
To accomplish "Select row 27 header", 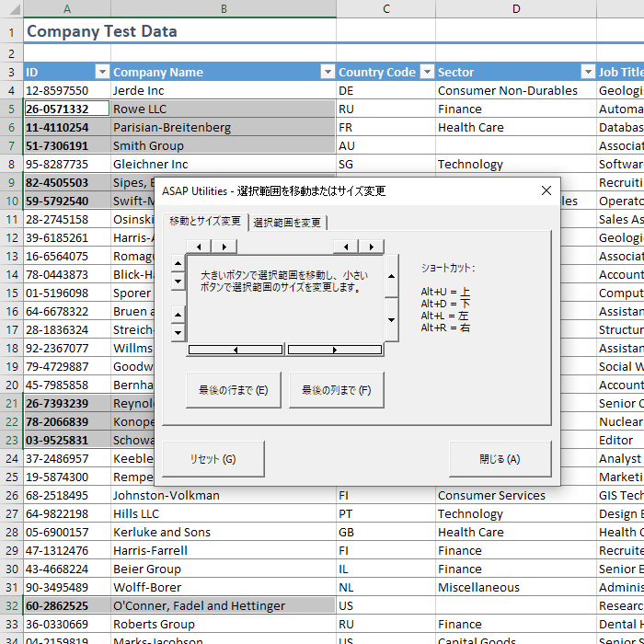I will coord(11,513).
